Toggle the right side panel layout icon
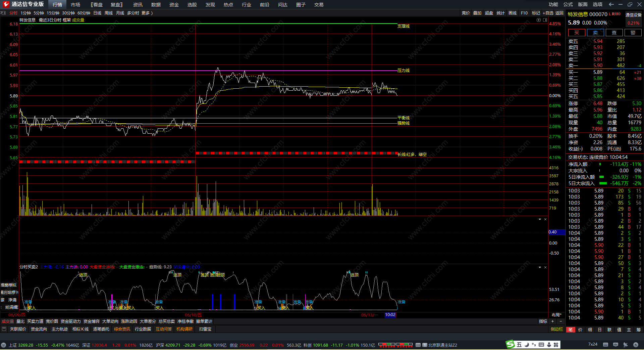The width and height of the screenshot is (644, 350). point(545,20)
